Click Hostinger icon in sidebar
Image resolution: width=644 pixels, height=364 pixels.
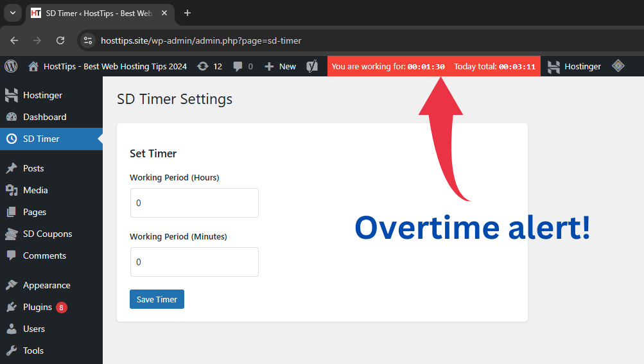point(12,95)
